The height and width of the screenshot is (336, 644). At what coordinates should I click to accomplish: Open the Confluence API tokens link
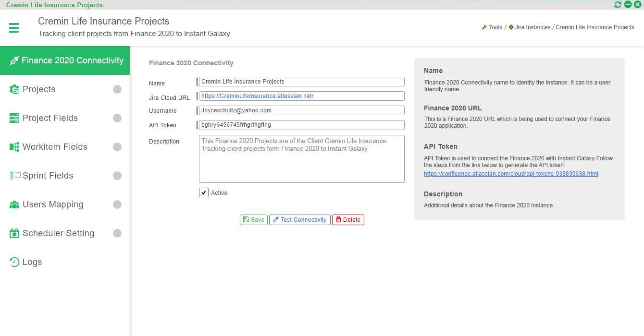tap(511, 174)
